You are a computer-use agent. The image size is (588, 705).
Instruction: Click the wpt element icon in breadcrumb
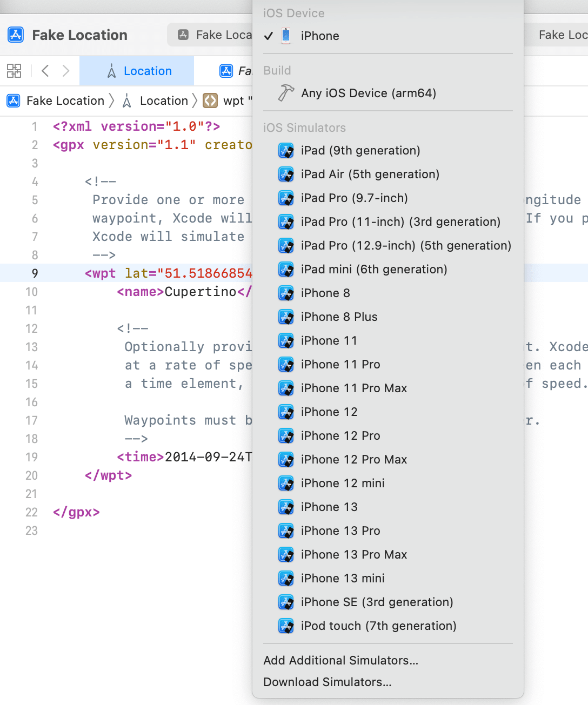(x=210, y=100)
